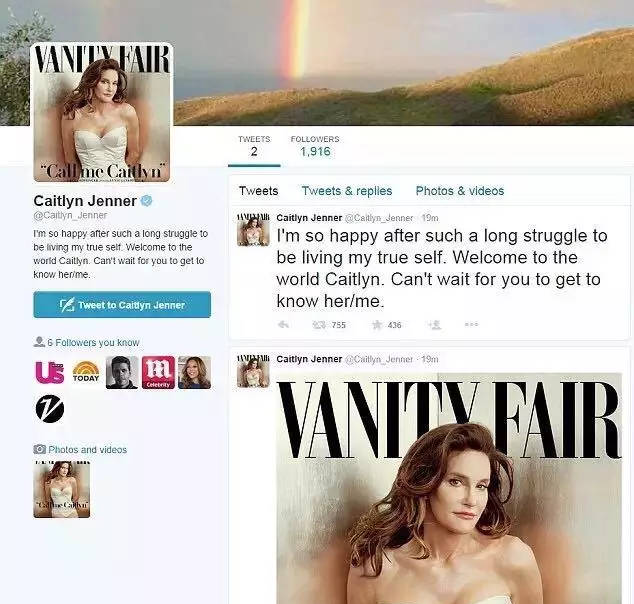Image resolution: width=634 pixels, height=604 pixels.
Task: Open the 6 Followers you know link
Action: click(93, 342)
